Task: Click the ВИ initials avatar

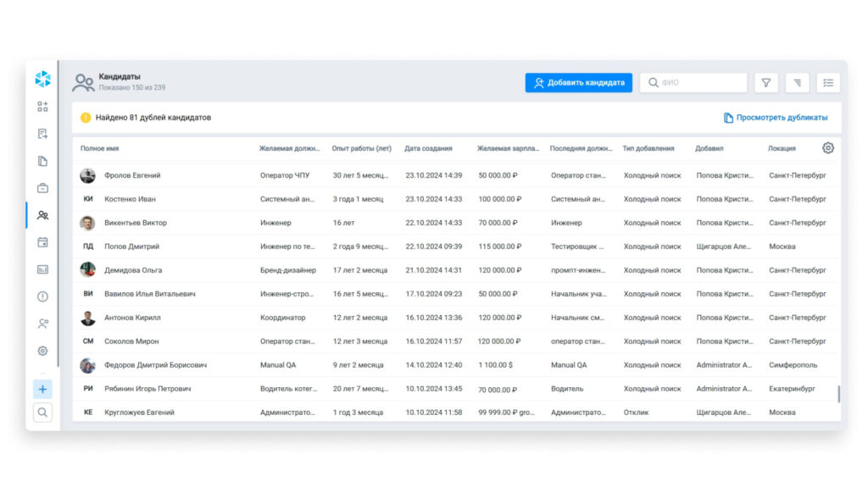Action: (88, 294)
